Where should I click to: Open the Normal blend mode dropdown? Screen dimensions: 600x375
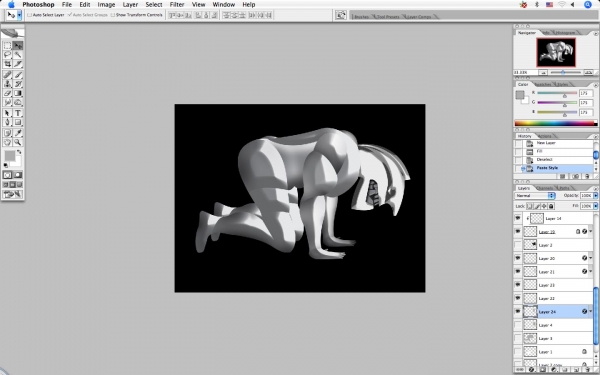coord(535,196)
